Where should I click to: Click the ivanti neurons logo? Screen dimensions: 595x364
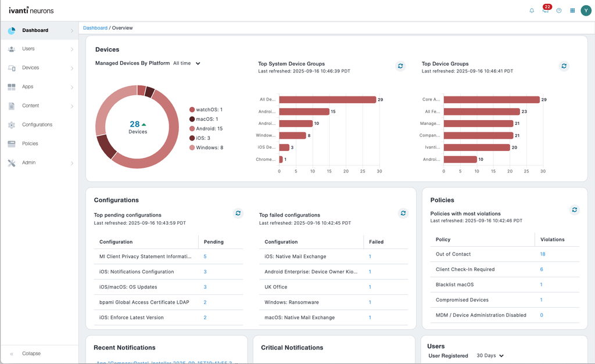[x=31, y=10]
